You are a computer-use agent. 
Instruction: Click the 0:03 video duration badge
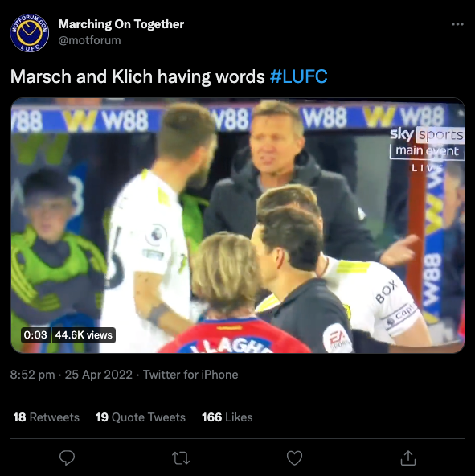coord(35,334)
